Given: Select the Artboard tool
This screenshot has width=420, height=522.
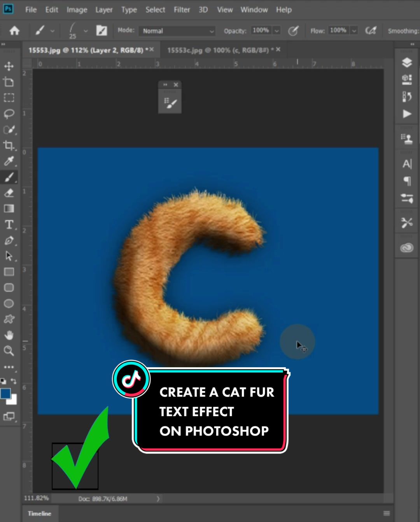Looking at the screenshot, I should tap(9, 82).
